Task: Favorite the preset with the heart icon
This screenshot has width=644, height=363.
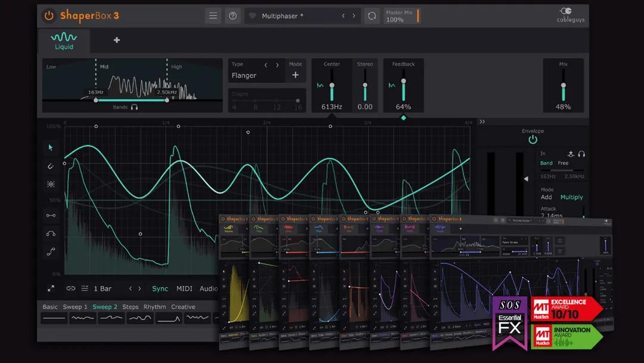Action: [253, 16]
